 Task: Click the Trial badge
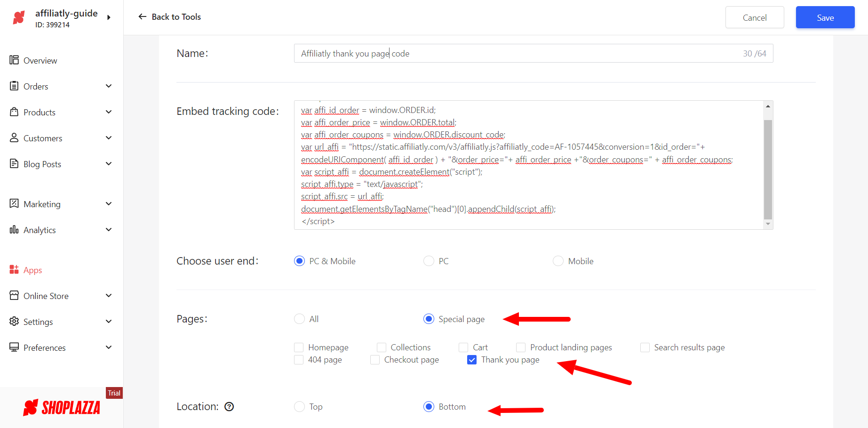pos(114,393)
